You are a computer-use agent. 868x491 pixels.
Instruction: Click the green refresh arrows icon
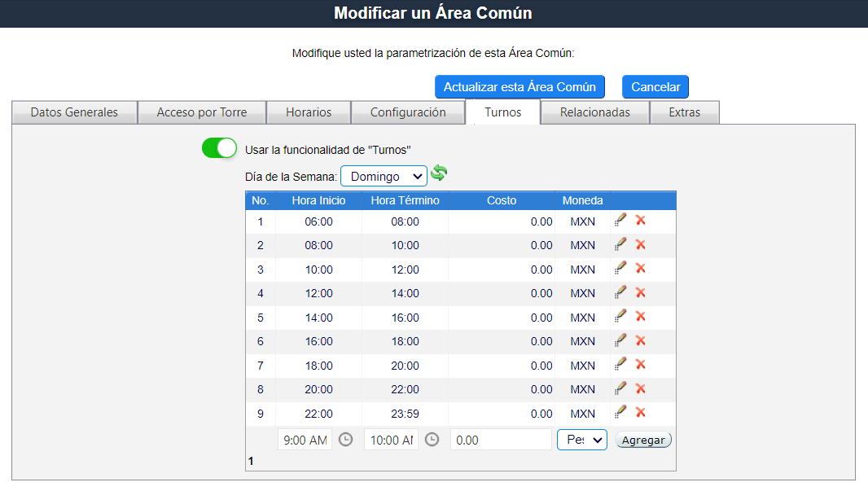click(x=439, y=173)
